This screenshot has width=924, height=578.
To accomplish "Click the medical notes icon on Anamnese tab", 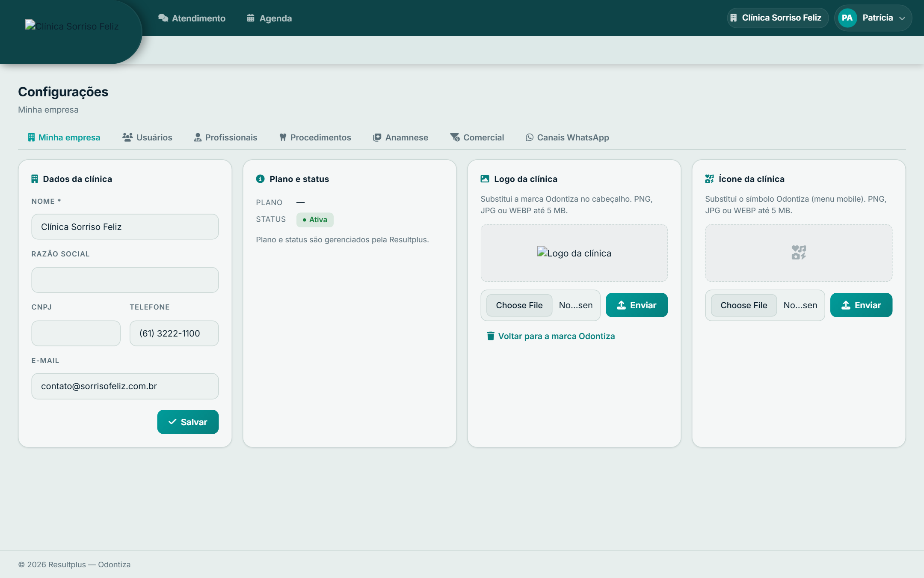I will pyautogui.click(x=377, y=137).
